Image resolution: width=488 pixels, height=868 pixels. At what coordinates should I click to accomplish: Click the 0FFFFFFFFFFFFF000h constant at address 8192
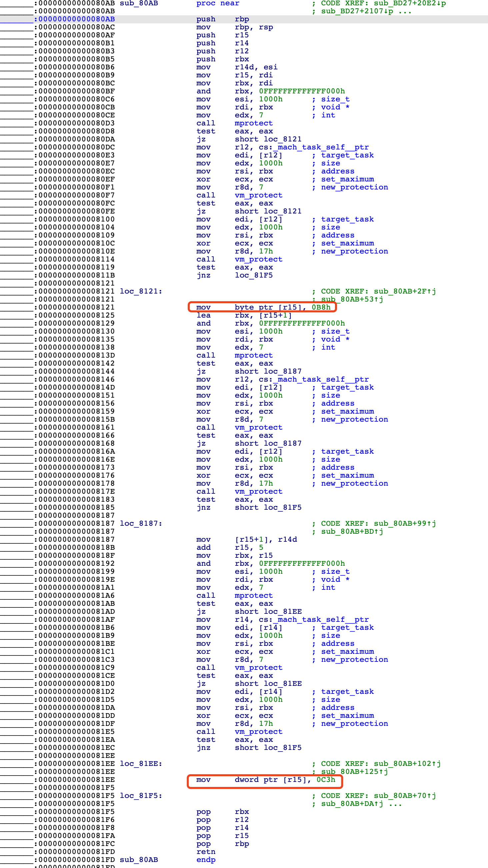[302, 564]
